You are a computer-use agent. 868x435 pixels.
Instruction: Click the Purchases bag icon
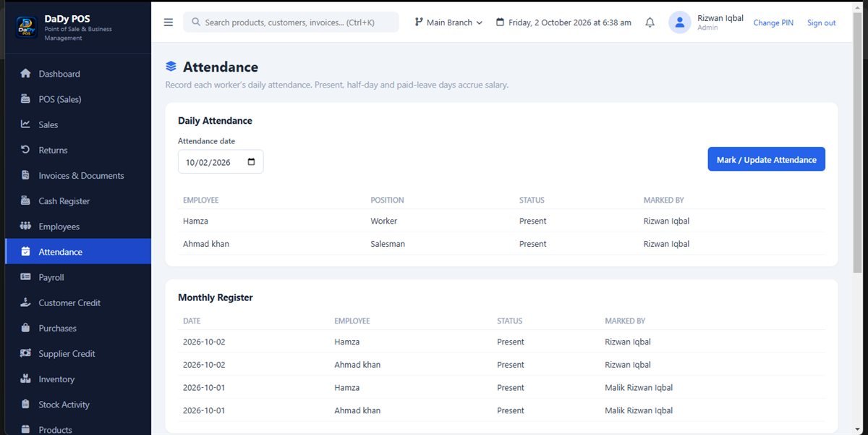[x=25, y=328]
